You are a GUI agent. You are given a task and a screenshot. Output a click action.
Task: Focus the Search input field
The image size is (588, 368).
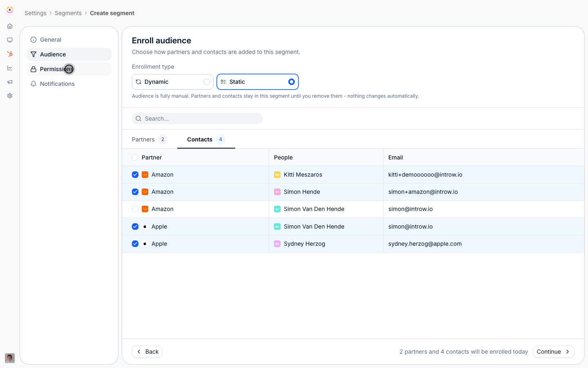point(197,119)
